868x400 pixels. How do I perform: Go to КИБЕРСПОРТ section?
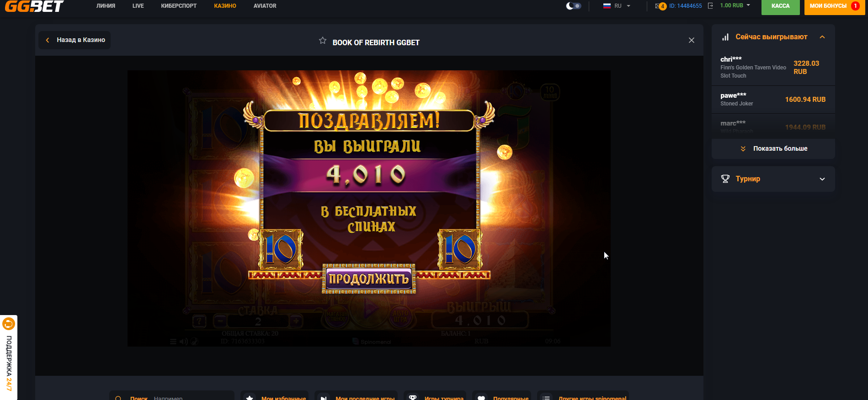pos(179,6)
